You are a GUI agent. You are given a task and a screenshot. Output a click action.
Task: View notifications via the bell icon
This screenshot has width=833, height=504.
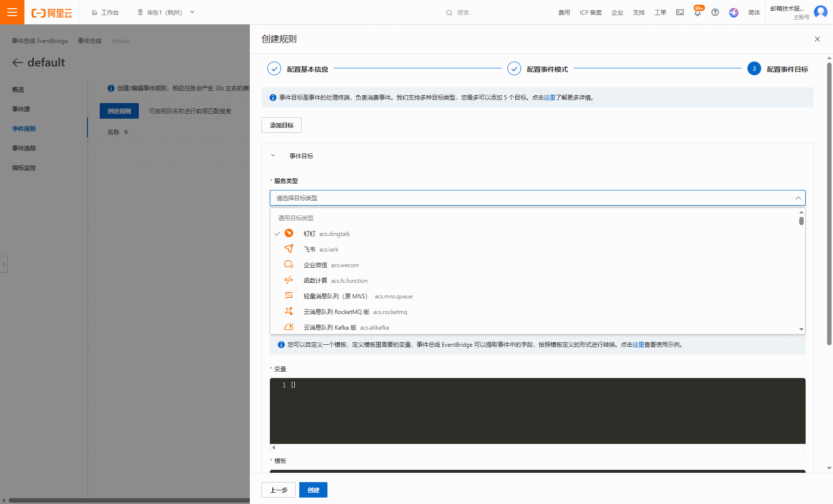click(698, 12)
